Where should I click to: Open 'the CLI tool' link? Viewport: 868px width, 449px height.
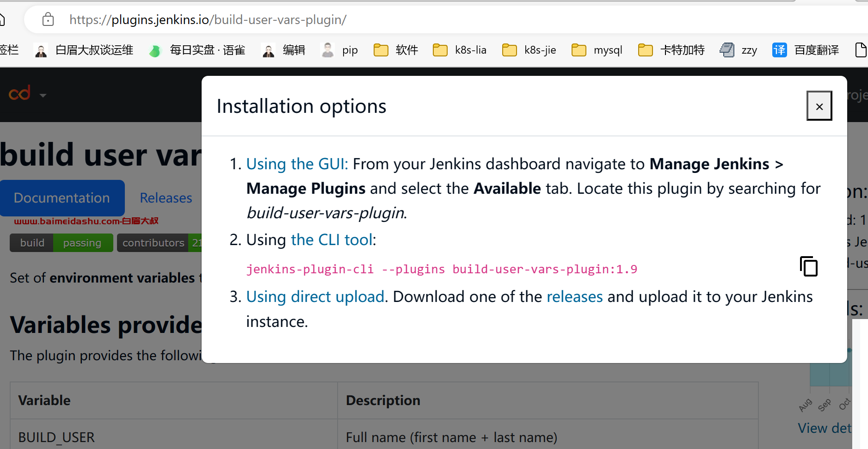(x=332, y=240)
